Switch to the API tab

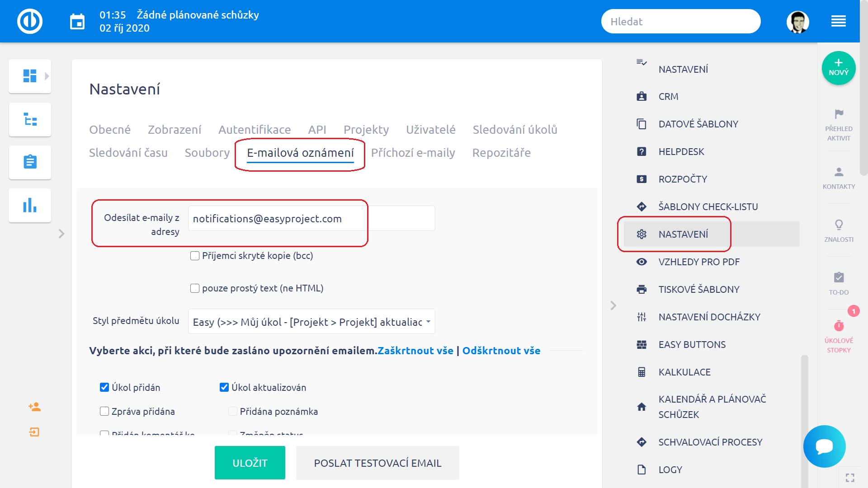317,130
